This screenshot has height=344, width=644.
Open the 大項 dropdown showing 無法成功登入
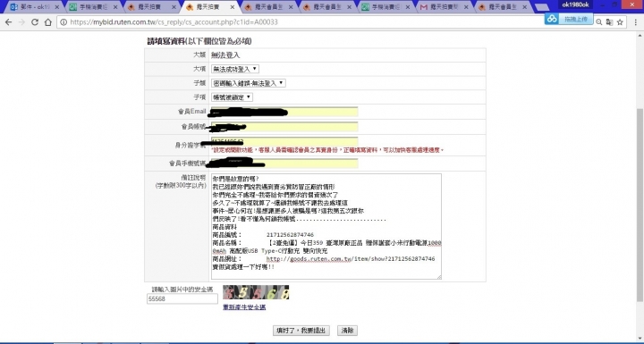pos(235,69)
